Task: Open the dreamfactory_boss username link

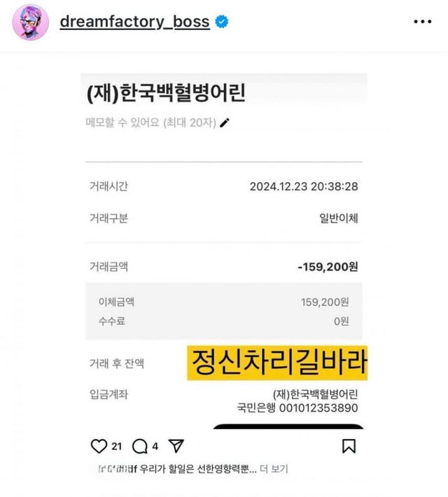Action: [134, 22]
